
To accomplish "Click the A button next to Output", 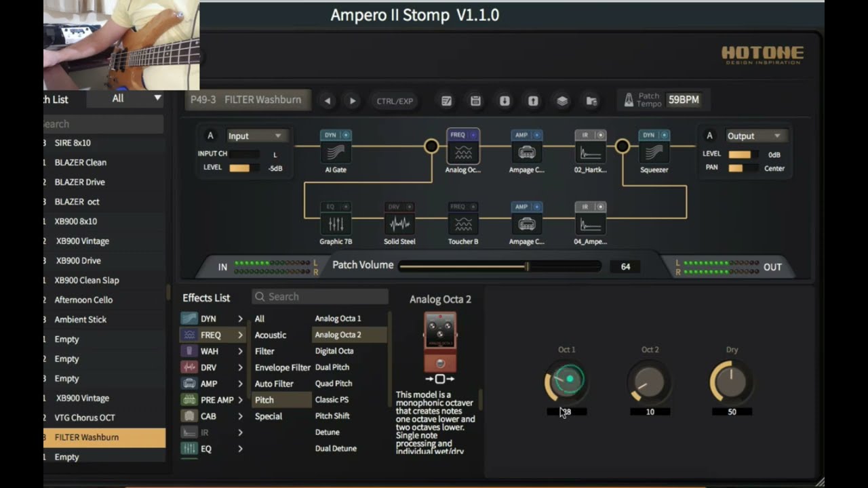I will coord(710,136).
